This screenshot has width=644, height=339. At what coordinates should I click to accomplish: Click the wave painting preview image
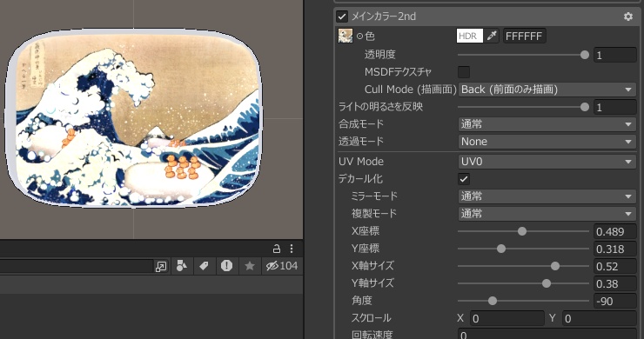pos(133,118)
